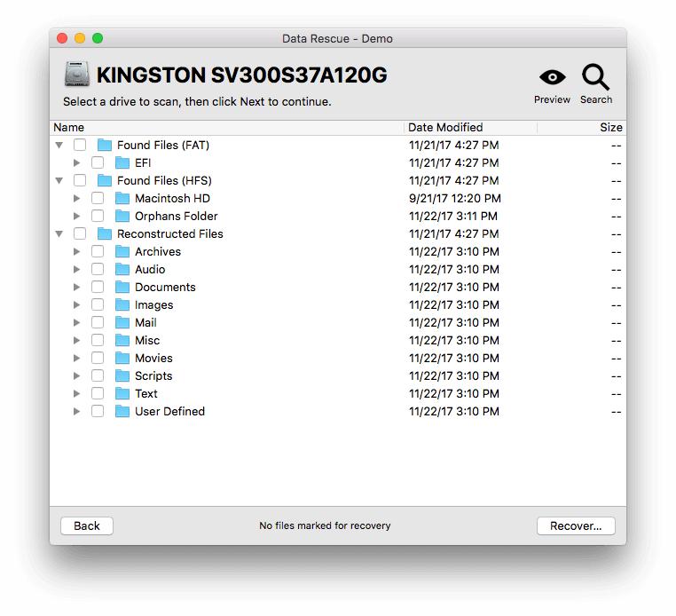Select the Orphans Folder icon
Viewport: 676px width, 616px height.
click(x=122, y=217)
